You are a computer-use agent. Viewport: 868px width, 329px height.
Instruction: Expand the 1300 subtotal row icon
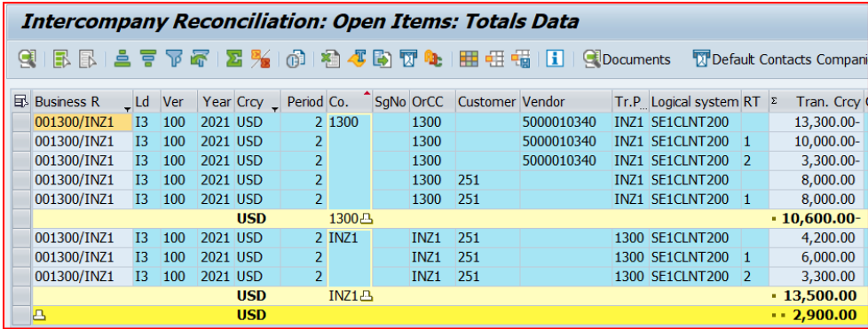[367, 219]
